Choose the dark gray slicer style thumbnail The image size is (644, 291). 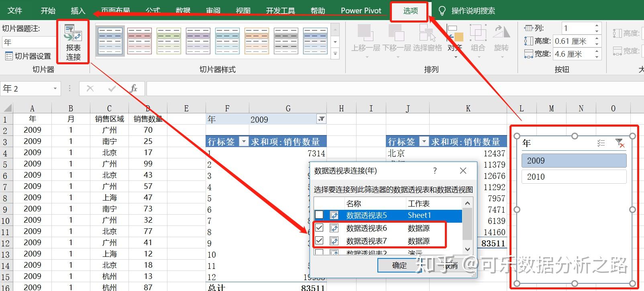[x=286, y=41]
